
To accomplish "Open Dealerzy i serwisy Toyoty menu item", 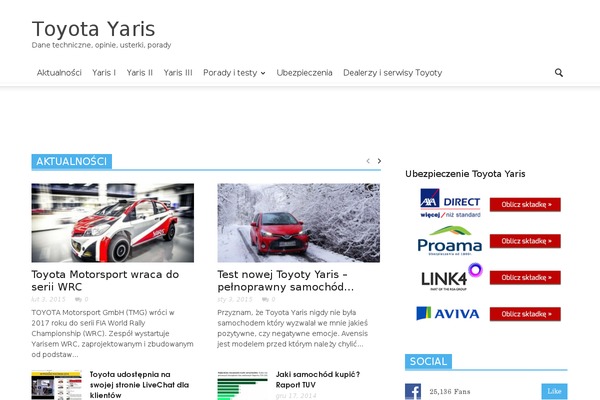I will click(x=393, y=73).
